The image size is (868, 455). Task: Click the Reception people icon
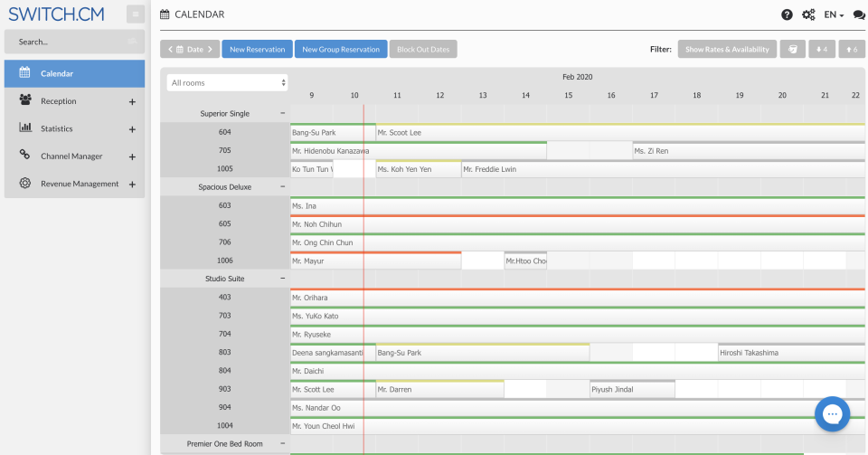pos(25,100)
